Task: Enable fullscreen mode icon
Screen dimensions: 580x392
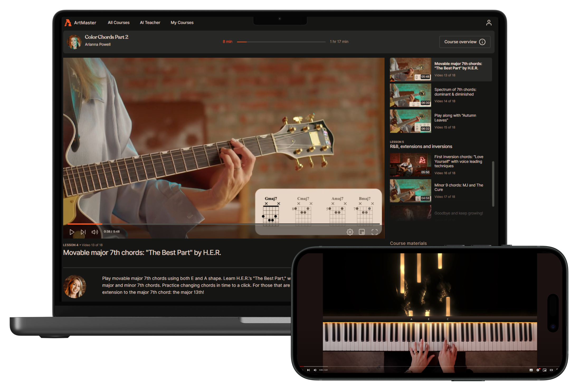Action: point(374,231)
